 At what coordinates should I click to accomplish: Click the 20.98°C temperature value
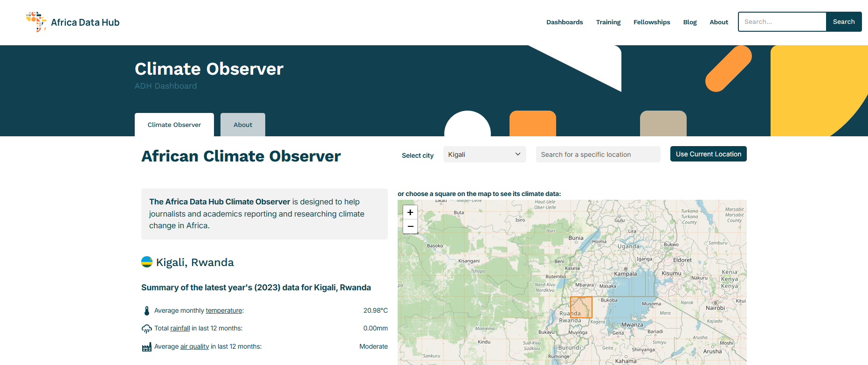tap(376, 310)
